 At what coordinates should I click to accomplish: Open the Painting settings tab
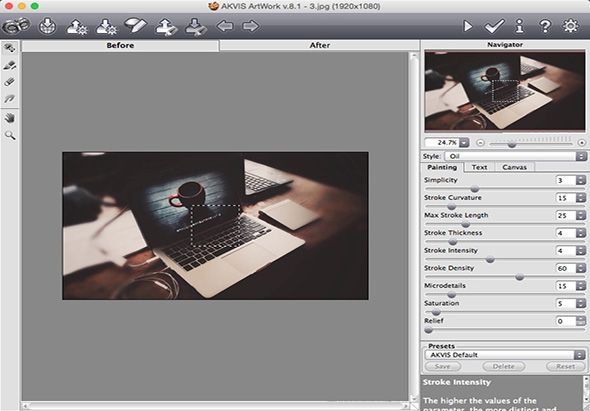(x=442, y=167)
